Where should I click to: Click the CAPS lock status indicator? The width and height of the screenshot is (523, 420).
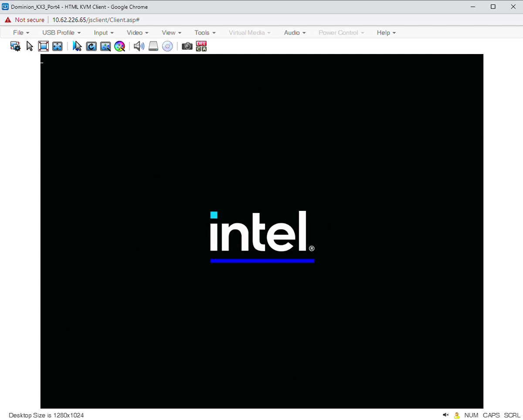[x=491, y=415]
